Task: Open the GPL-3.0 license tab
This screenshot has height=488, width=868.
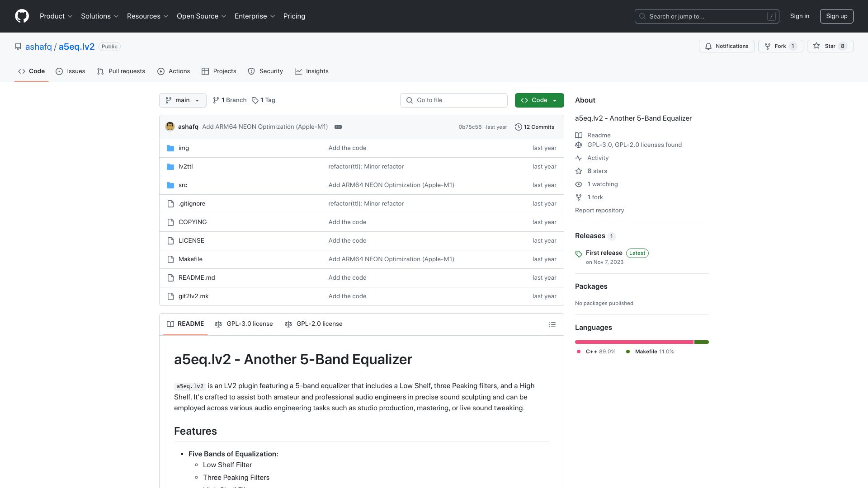Action: [244, 324]
